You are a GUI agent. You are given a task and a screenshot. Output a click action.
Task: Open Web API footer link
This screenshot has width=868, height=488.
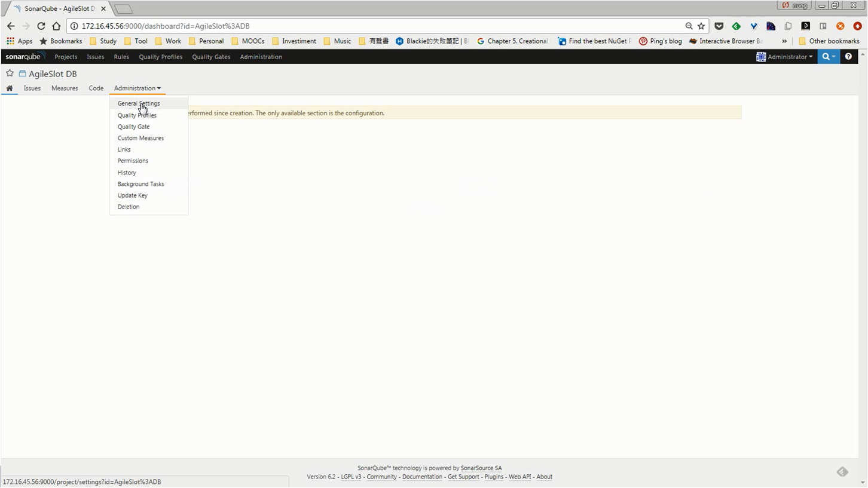pos(519,477)
